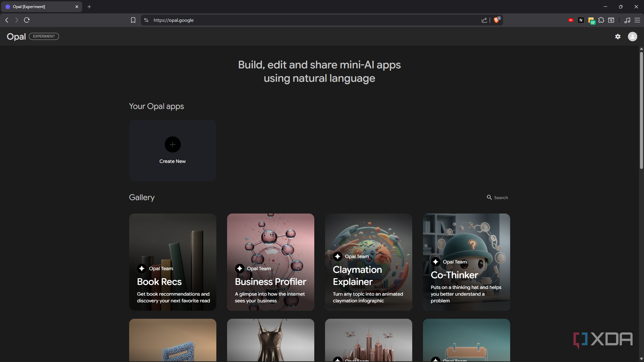The image size is (644, 362).
Task: Click the opal.google address field
Action: pos(315,20)
